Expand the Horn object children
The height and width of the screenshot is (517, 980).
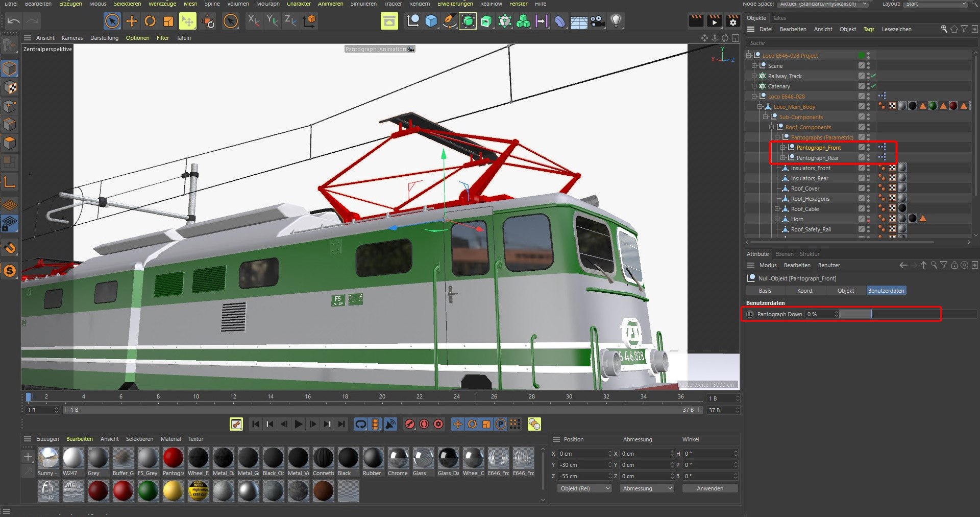777,219
